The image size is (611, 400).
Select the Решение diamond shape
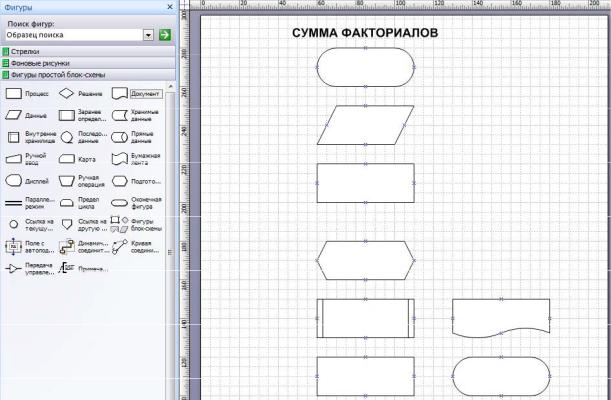pos(80,93)
